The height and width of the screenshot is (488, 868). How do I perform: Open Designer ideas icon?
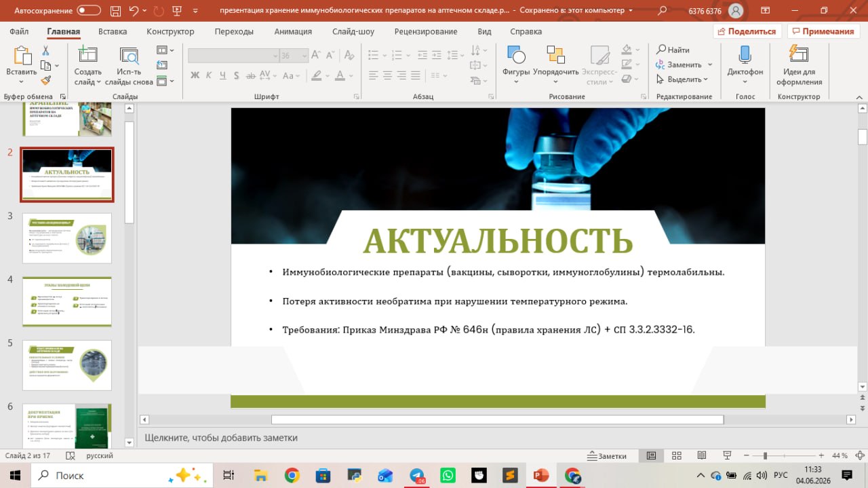point(799,56)
